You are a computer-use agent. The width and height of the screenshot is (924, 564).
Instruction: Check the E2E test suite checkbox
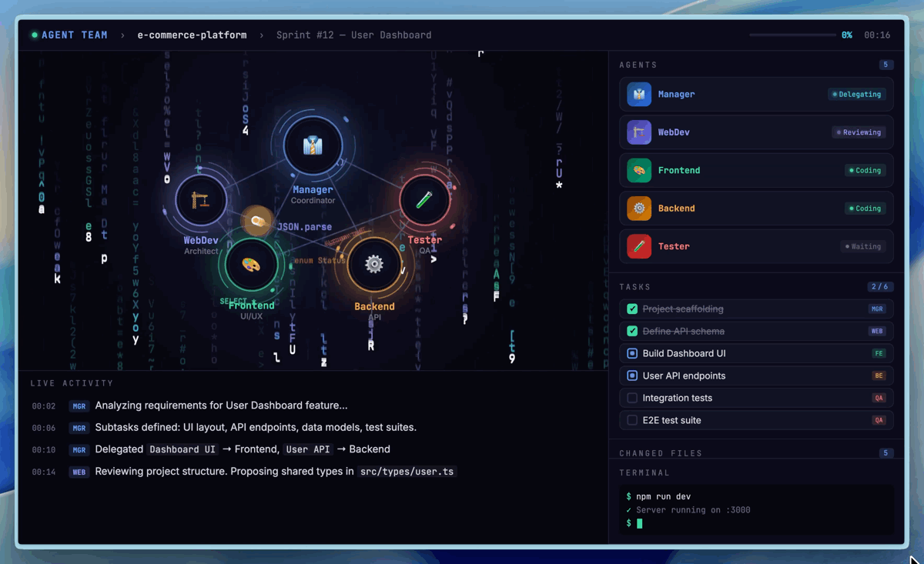pos(632,420)
